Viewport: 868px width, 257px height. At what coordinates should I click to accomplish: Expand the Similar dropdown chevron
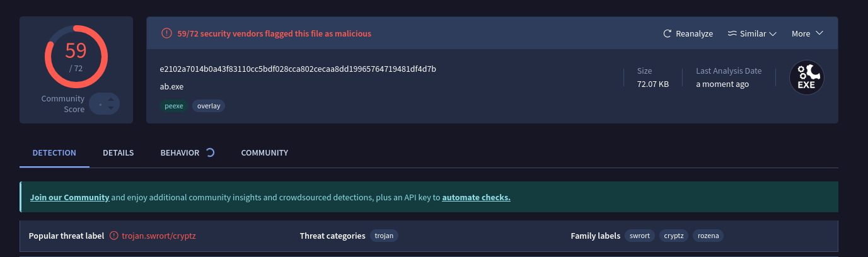[773, 33]
